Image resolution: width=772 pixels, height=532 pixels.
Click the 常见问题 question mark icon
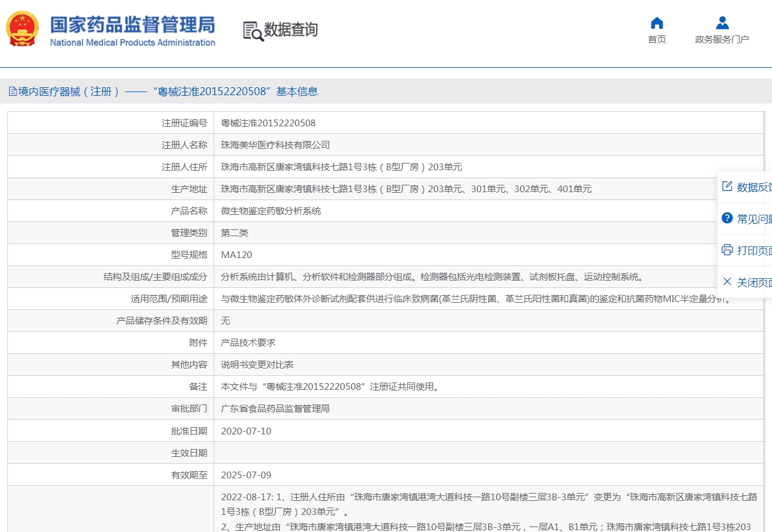[x=727, y=218]
